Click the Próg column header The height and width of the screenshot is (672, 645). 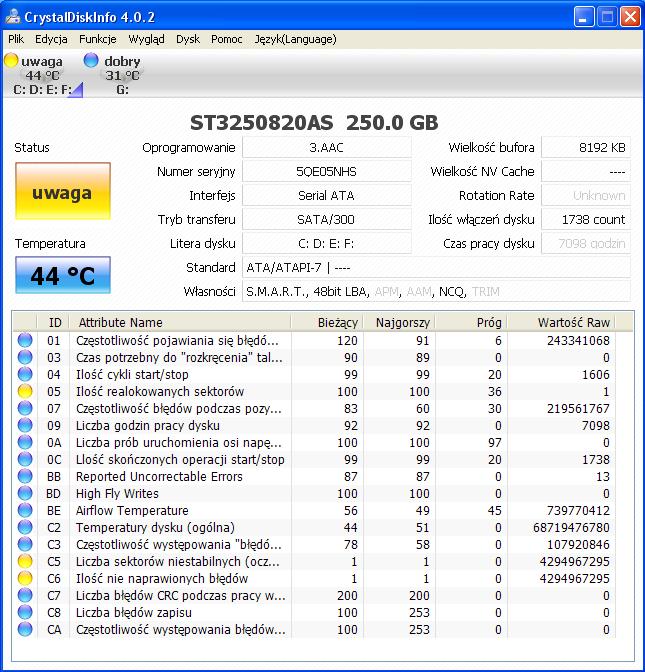[x=471, y=322]
